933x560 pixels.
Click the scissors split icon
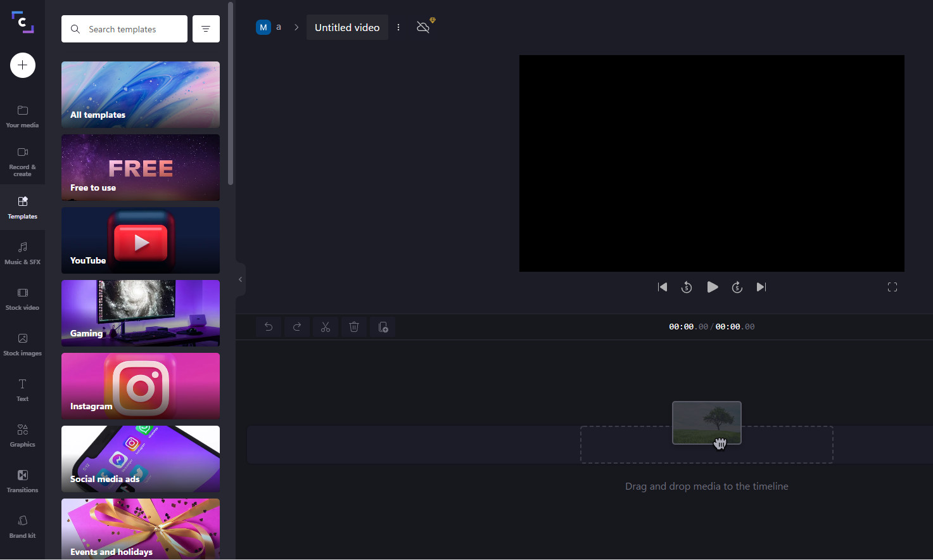(326, 327)
